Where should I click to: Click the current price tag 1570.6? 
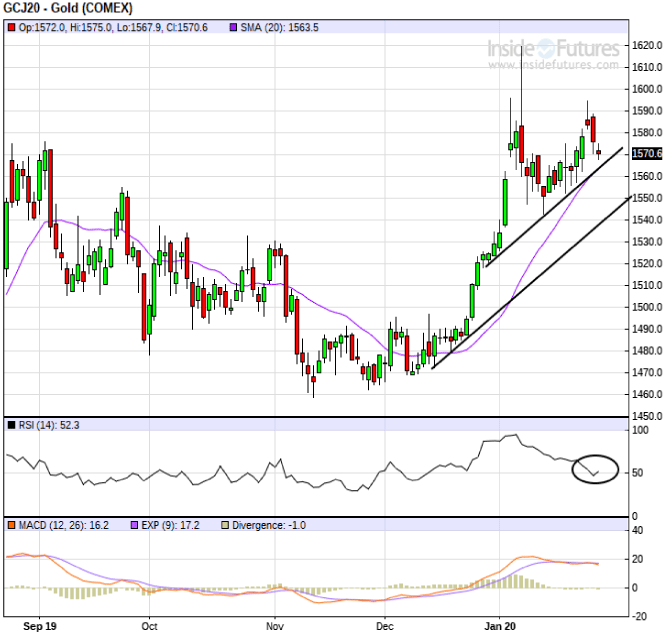click(648, 153)
